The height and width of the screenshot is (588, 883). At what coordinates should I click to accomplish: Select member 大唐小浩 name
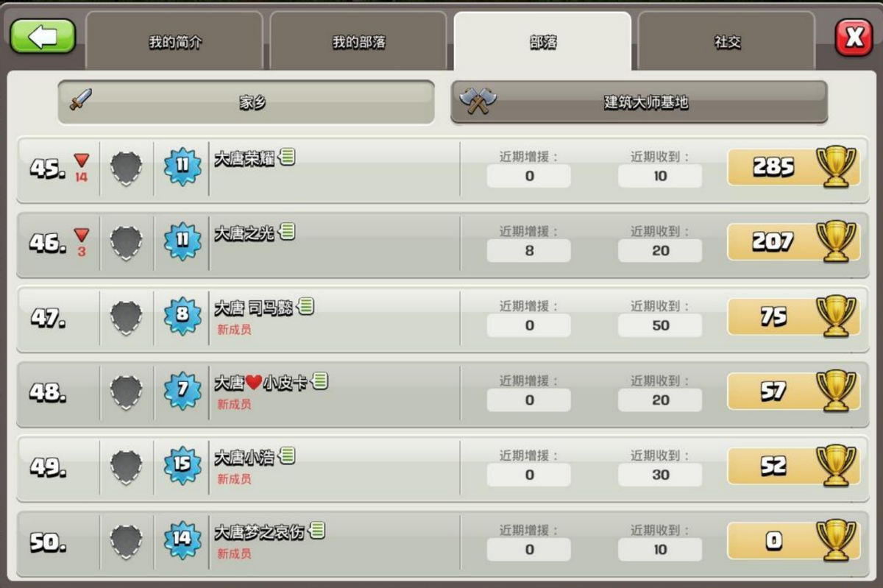[x=244, y=457]
